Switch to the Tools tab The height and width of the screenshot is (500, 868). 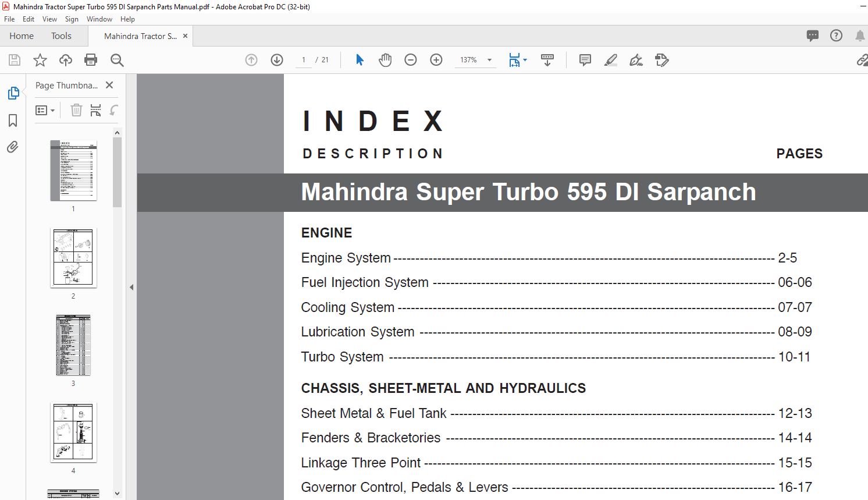61,36
